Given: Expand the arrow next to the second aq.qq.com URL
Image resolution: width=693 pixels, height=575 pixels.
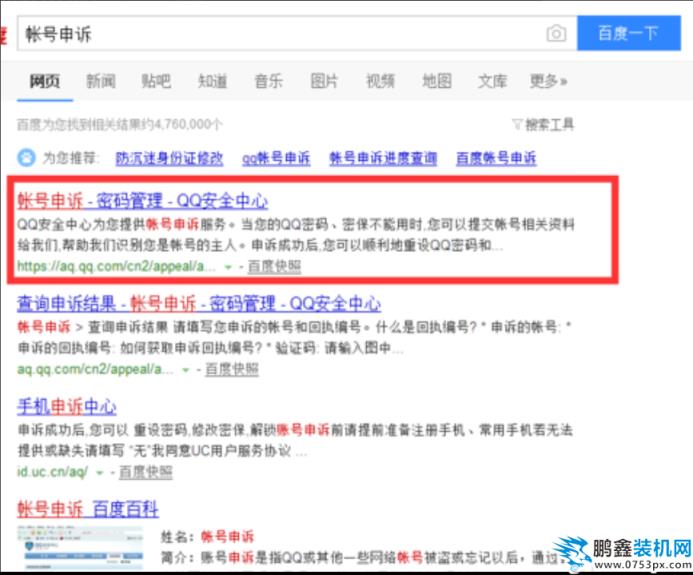Looking at the screenshot, I should [186, 370].
